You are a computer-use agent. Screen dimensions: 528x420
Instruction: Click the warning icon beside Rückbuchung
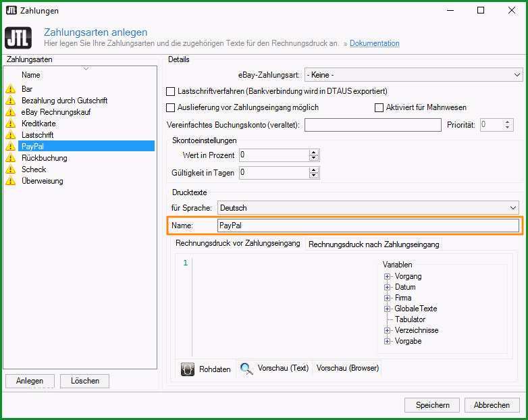pos(10,157)
